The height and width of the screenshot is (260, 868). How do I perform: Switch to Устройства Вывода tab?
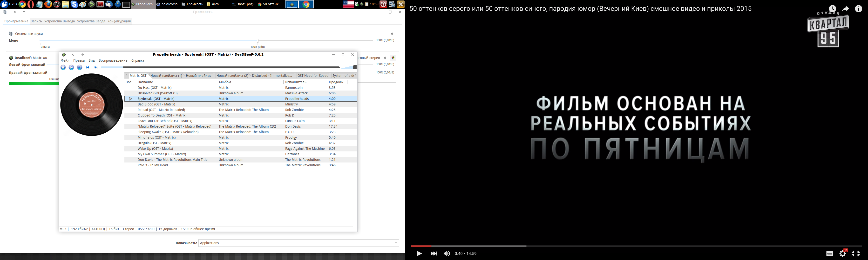click(x=60, y=21)
